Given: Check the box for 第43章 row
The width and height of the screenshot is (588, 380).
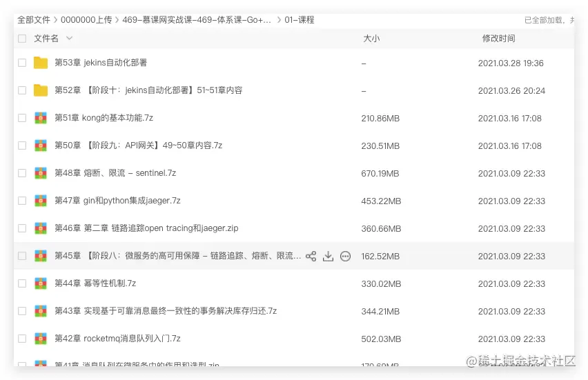Looking at the screenshot, I should coord(22,311).
